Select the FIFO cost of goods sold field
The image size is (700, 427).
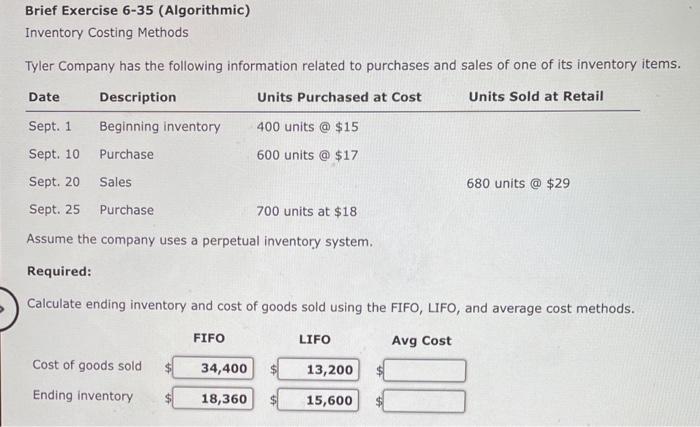coord(213,368)
